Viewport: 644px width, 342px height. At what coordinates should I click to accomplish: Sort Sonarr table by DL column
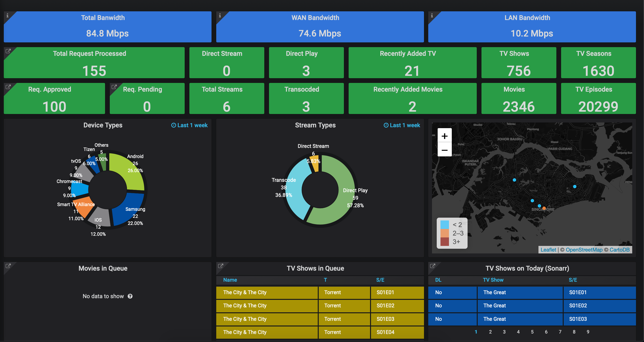pyautogui.click(x=438, y=280)
